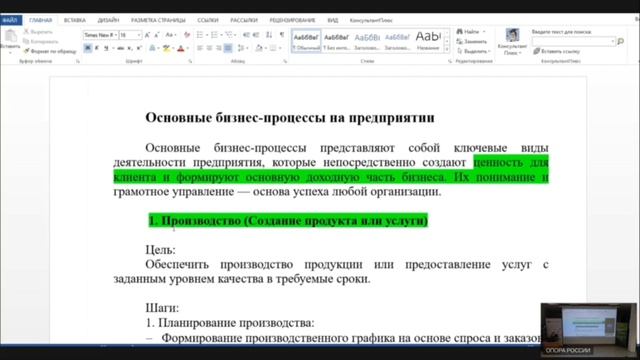Increase paragraph indent
Screen dimensions: 640x360
pyautogui.click(x=256, y=35)
